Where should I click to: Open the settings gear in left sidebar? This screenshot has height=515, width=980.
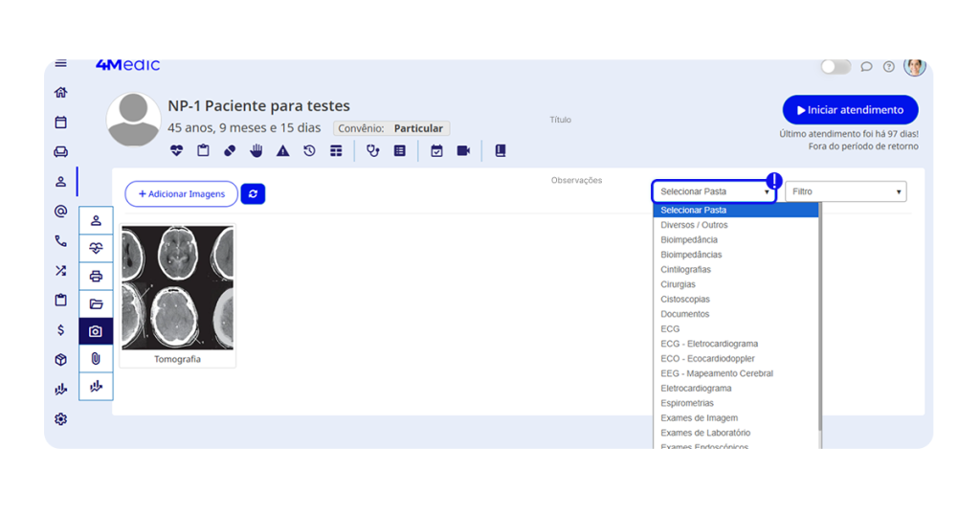(61, 419)
